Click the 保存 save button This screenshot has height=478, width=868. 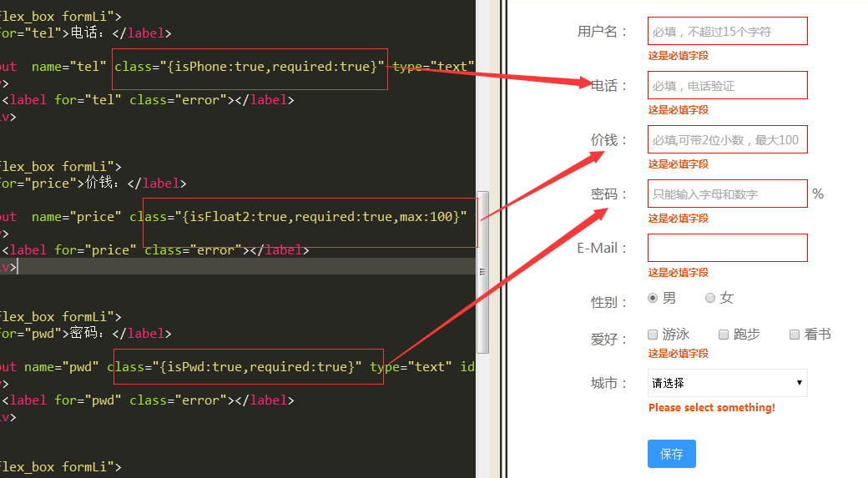click(672, 454)
